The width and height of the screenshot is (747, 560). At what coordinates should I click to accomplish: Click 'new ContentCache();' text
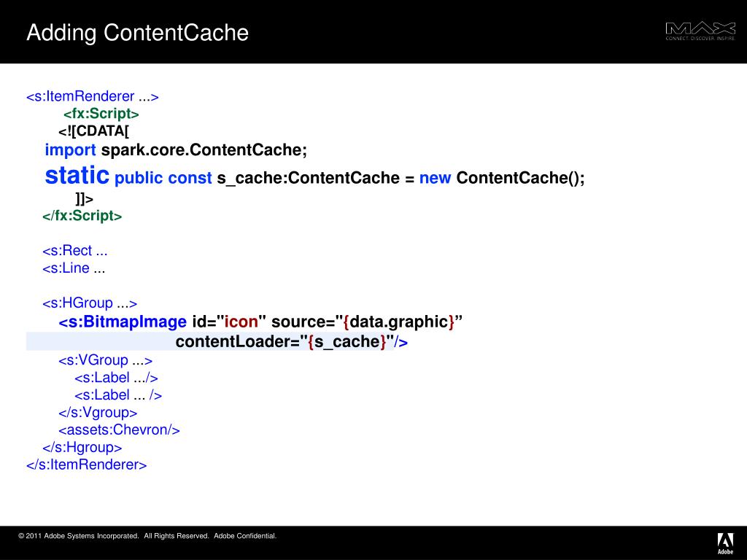point(502,178)
